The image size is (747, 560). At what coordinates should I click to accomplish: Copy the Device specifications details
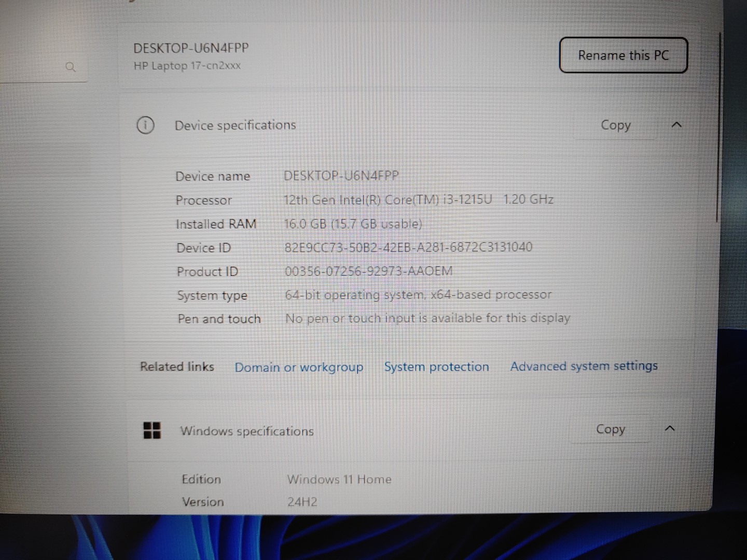[616, 125]
